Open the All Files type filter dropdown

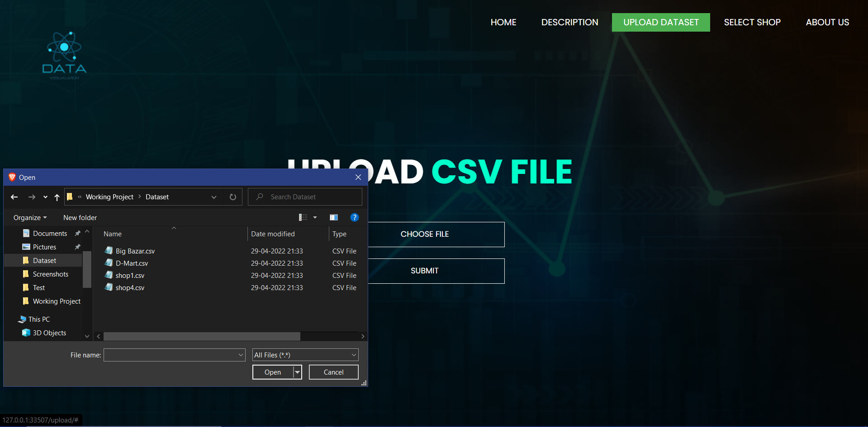(305, 355)
